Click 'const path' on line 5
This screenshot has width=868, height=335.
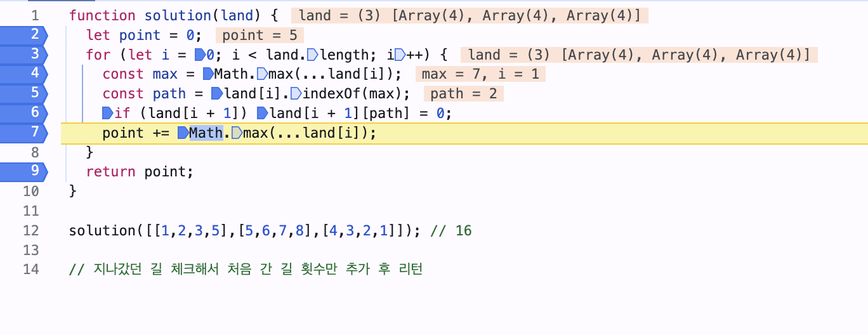pos(145,94)
